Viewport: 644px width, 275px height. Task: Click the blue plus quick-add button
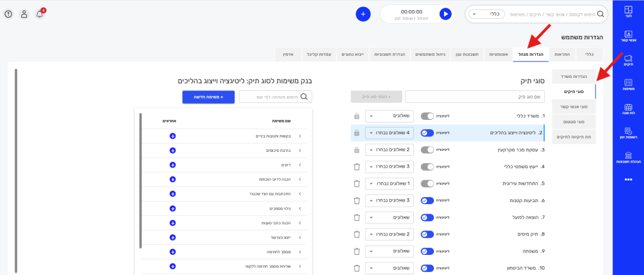(x=363, y=14)
